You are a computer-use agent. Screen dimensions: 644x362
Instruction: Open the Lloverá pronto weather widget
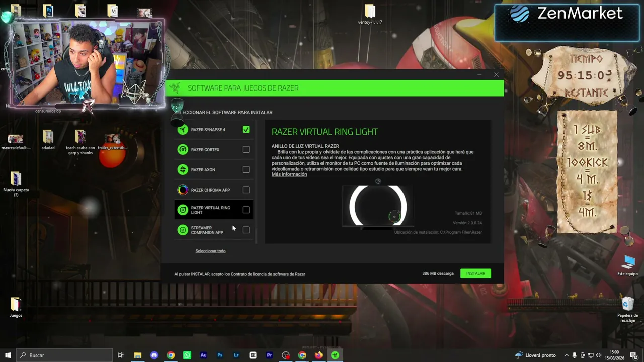[535, 355]
